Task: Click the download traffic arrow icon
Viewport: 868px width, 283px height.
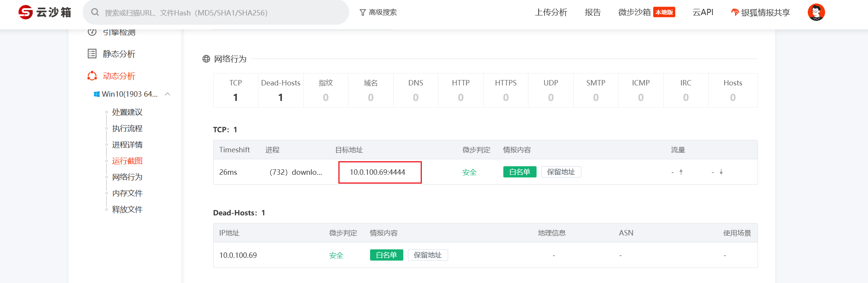Action: tap(721, 172)
